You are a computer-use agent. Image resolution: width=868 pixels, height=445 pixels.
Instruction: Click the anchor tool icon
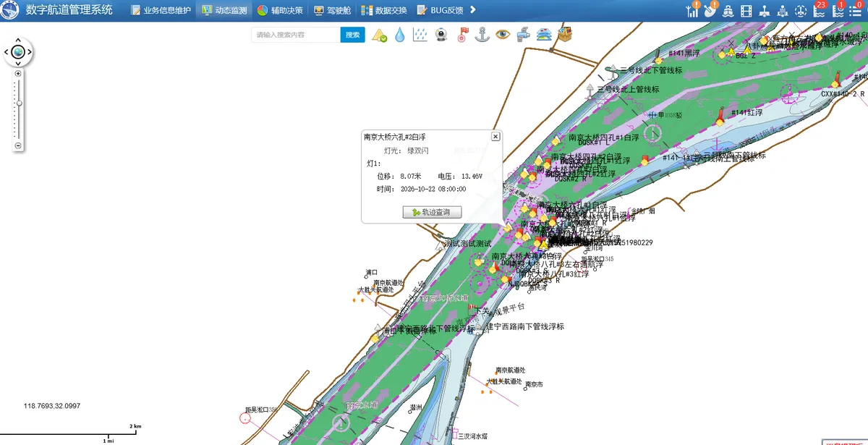(482, 35)
